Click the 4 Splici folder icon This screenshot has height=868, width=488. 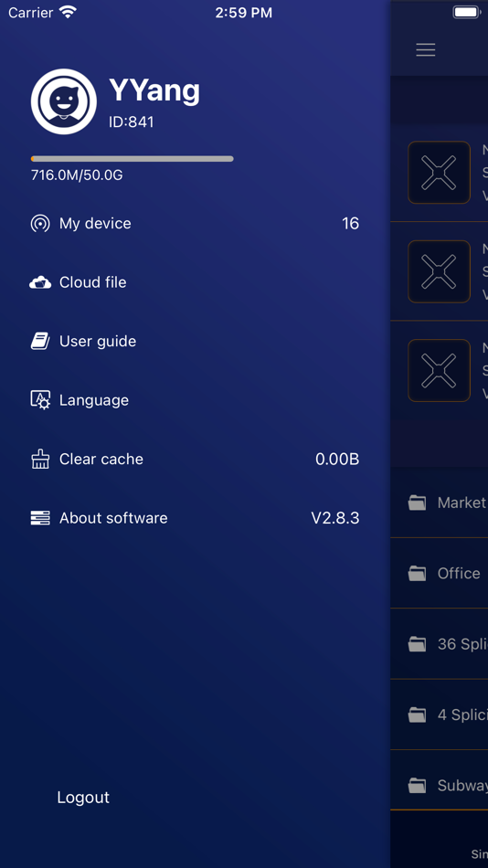[x=417, y=715]
